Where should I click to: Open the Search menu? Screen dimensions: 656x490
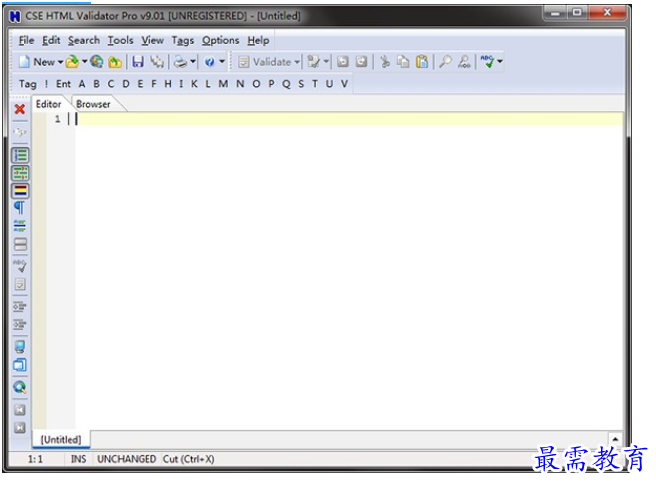pos(84,41)
